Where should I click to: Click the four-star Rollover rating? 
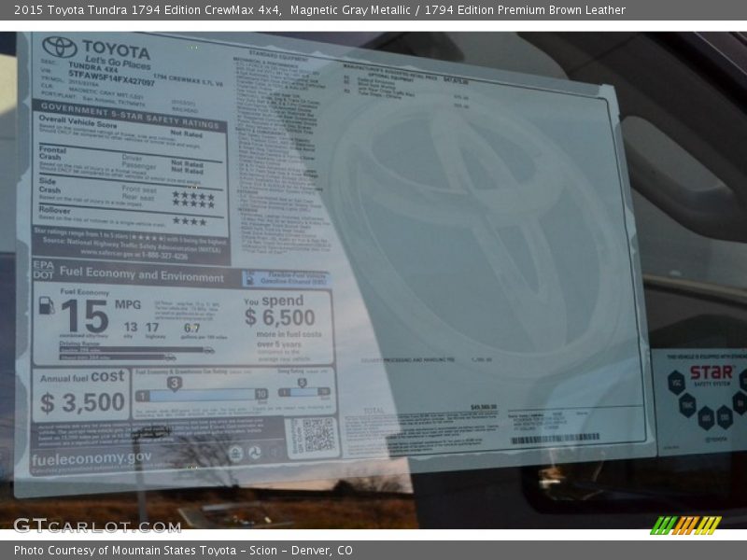(190, 221)
